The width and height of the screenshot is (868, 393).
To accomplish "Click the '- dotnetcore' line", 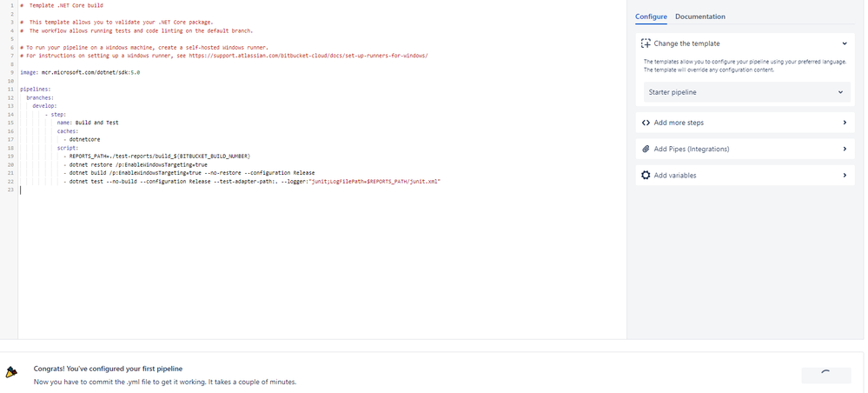I will (x=82, y=140).
